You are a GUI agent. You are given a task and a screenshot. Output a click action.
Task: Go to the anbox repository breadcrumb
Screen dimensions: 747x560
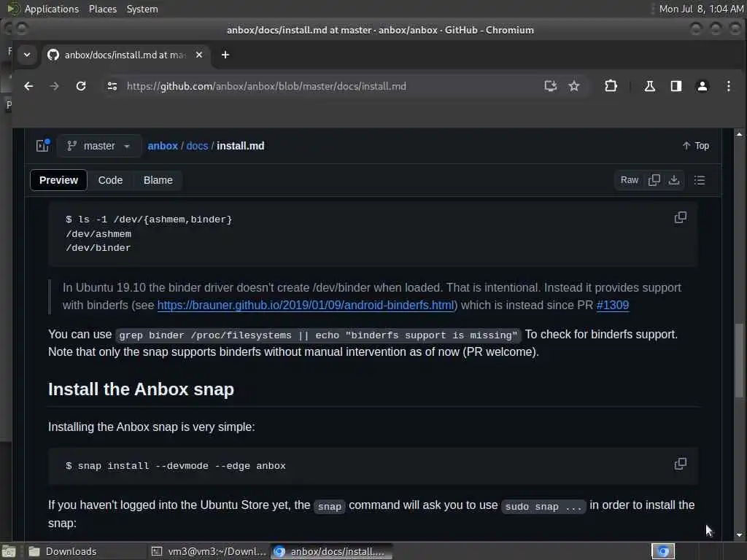pos(163,146)
